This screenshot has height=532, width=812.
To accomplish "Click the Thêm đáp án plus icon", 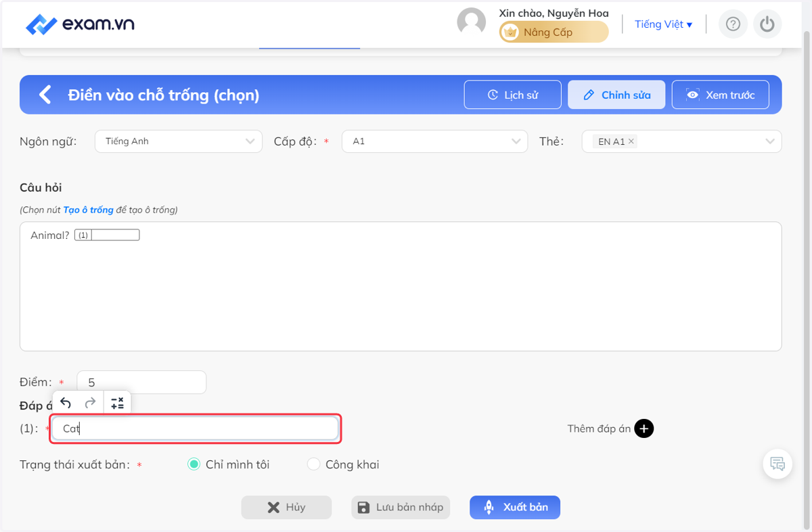I will point(644,428).
